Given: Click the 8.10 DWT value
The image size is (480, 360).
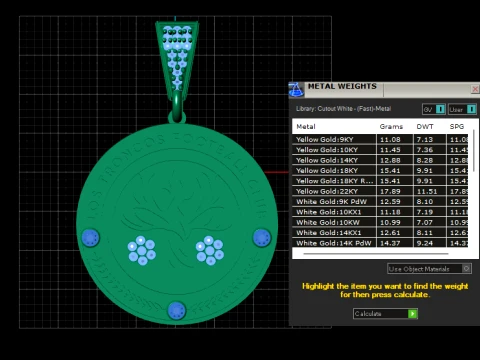Looking at the screenshot, I should [x=425, y=202].
